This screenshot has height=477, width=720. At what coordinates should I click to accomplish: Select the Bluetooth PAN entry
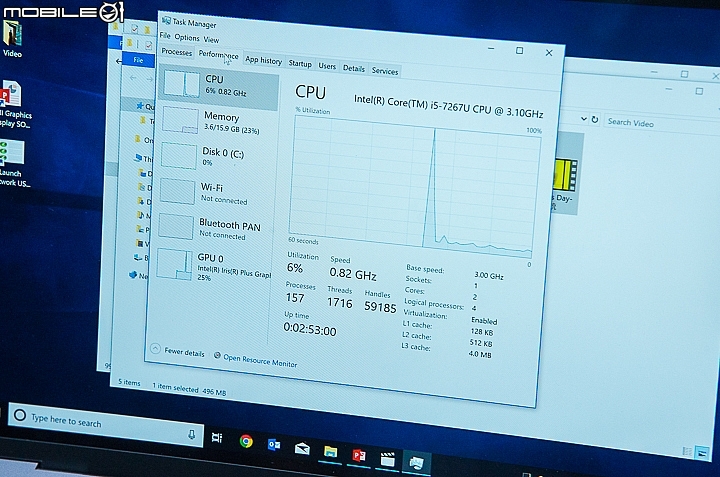pos(214,228)
